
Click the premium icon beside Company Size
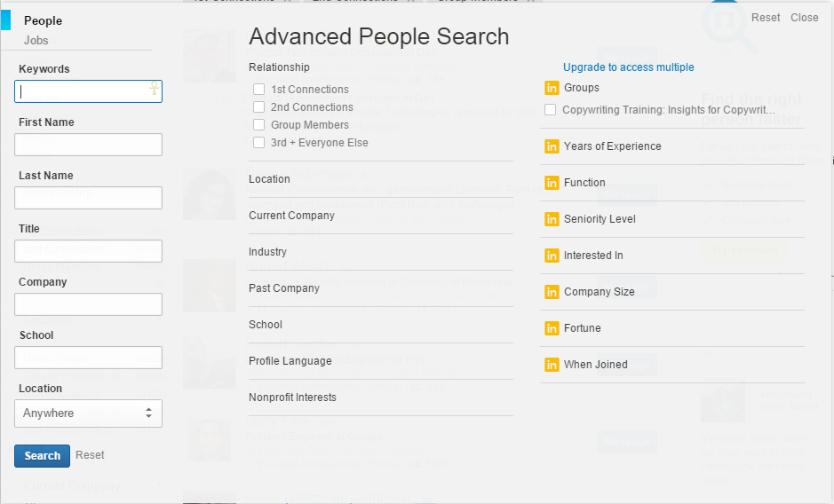pos(552,292)
